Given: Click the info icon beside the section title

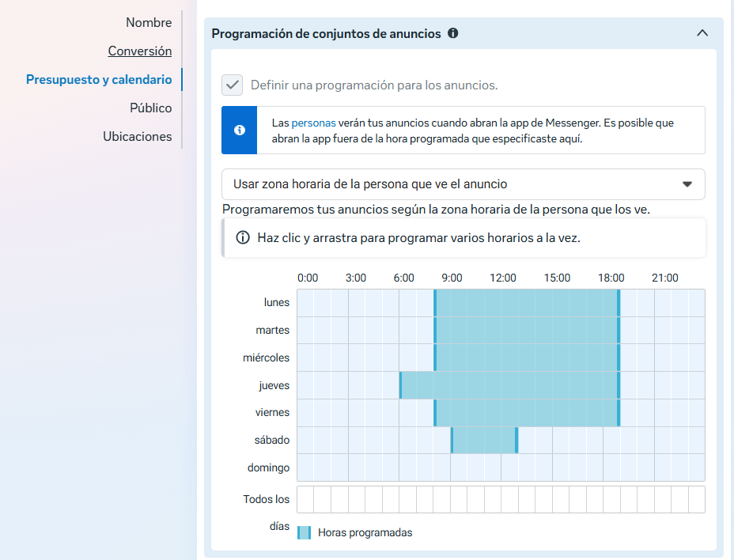Looking at the screenshot, I should tap(453, 33).
